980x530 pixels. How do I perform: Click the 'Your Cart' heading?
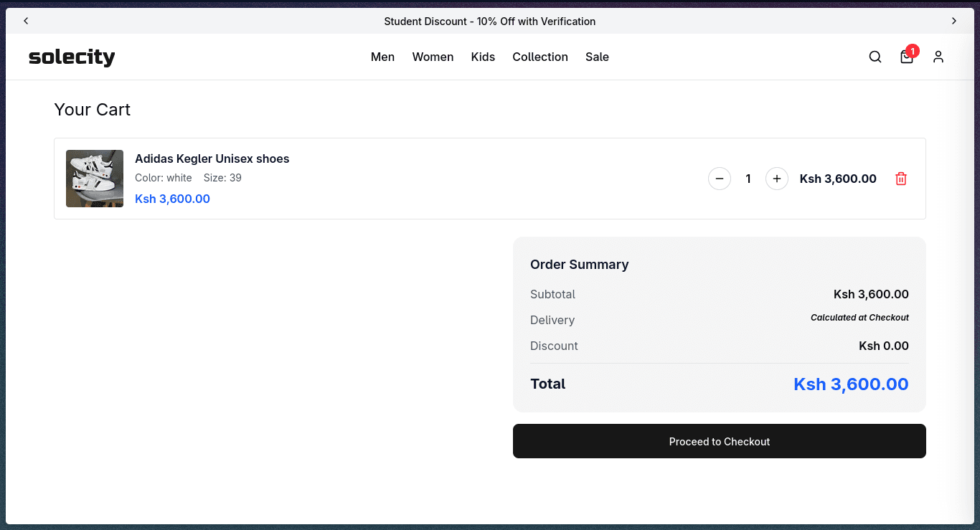pos(93,110)
